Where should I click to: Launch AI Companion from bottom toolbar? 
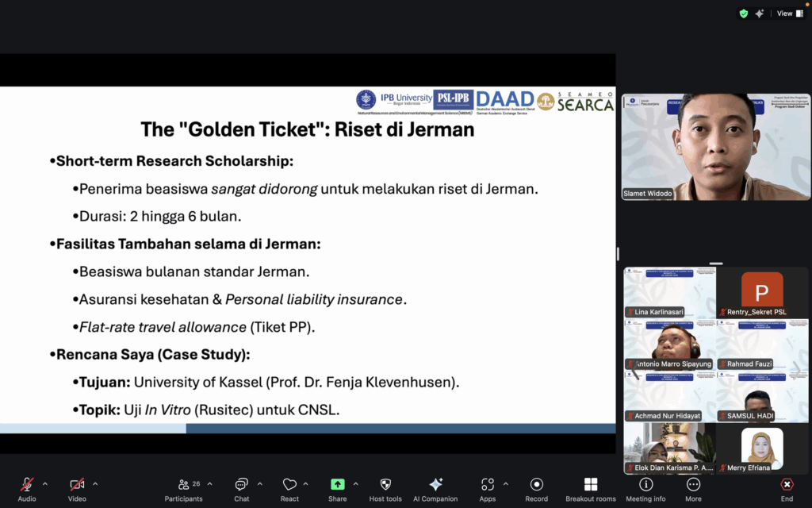435,485
